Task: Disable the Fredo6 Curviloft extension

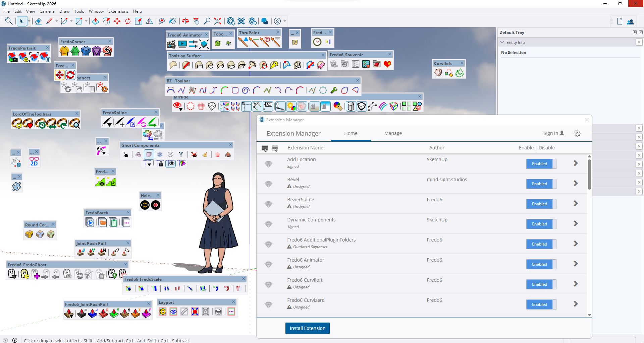Action: pos(541,284)
